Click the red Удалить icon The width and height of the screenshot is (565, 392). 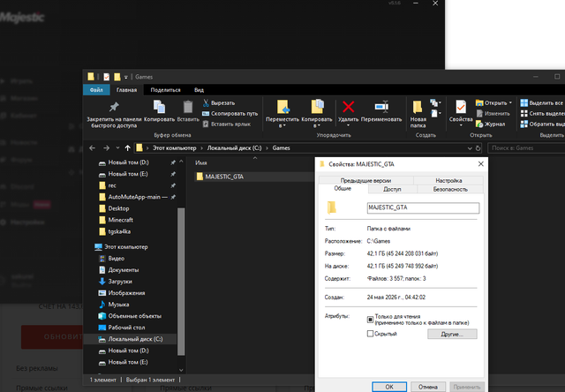click(348, 107)
